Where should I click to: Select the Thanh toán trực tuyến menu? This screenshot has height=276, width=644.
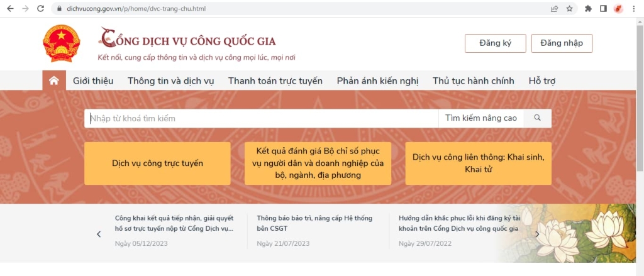click(275, 80)
